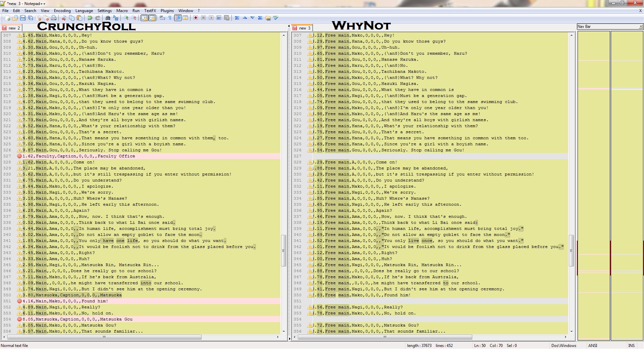Click right pane horizontal scrollbar thumb
Image resolution: width=644 pixels, height=349 pixels.
pyautogui.click(x=385, y=337)
